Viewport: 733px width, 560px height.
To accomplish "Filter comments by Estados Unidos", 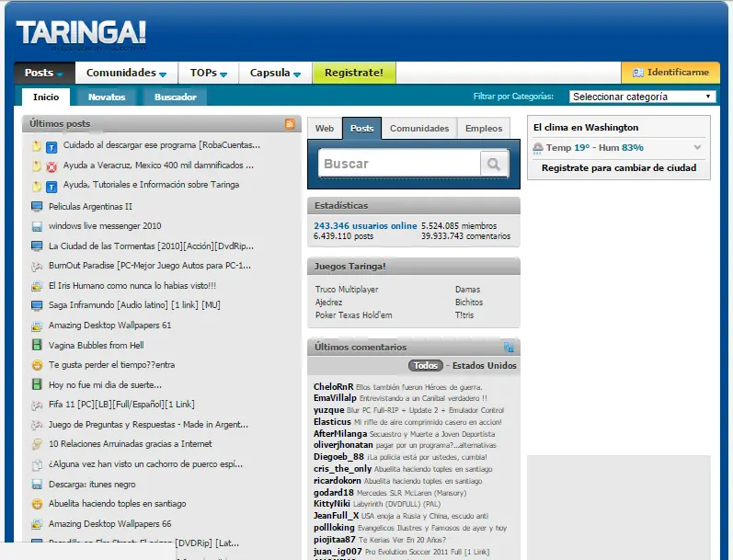I will 485,366.
